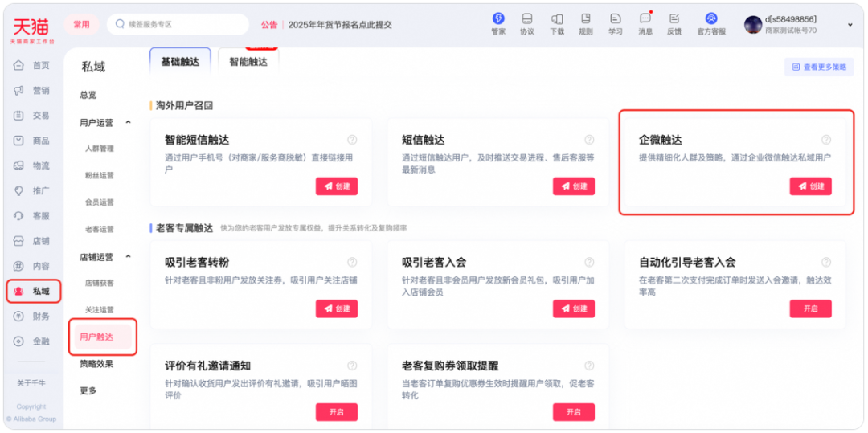The height and width of the screenshot is (433, 868).
Task: Click help icon on 短信触达 card
Action: 589,140
